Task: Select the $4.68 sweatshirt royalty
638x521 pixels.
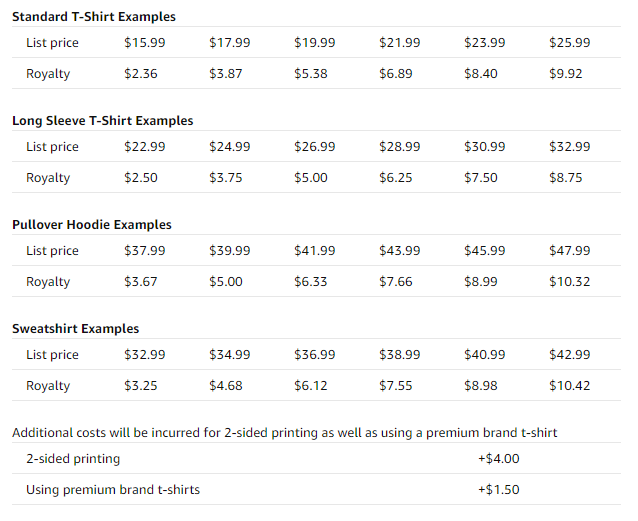Action: coord(225,385)
